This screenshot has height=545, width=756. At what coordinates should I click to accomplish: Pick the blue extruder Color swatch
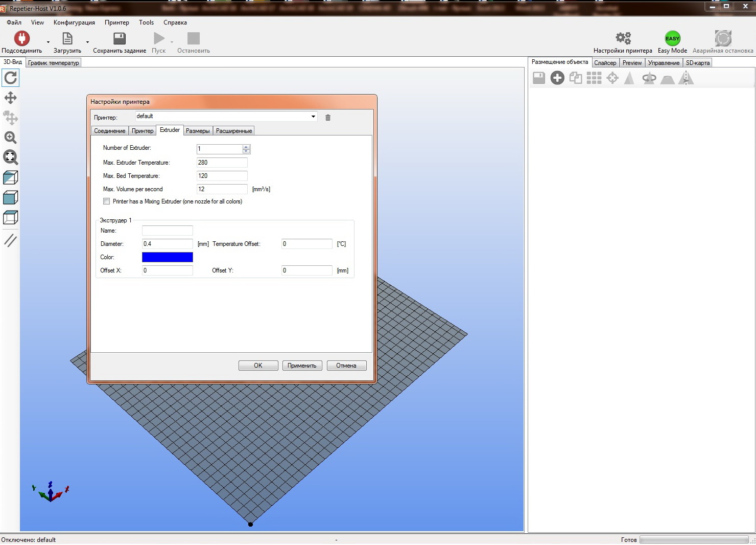tap(168, 257)
